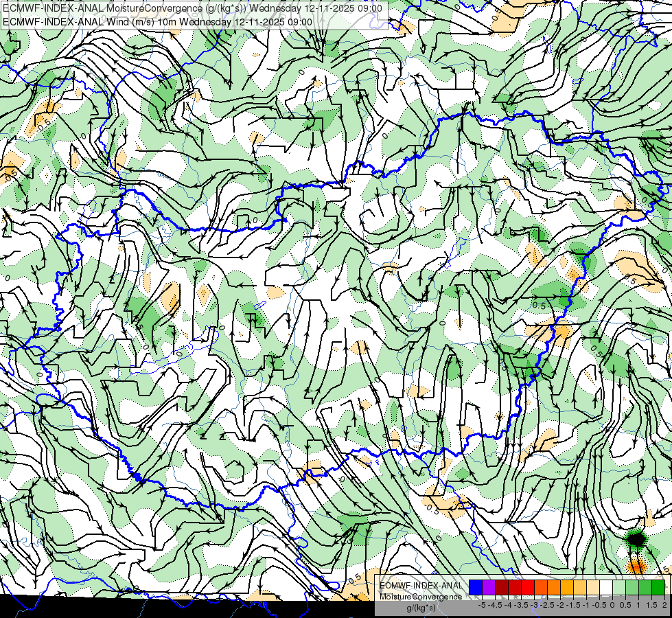Screen dimensions: 672x618
Task: Click the MoistureConvergence title line at top
Action: (192, 8)
